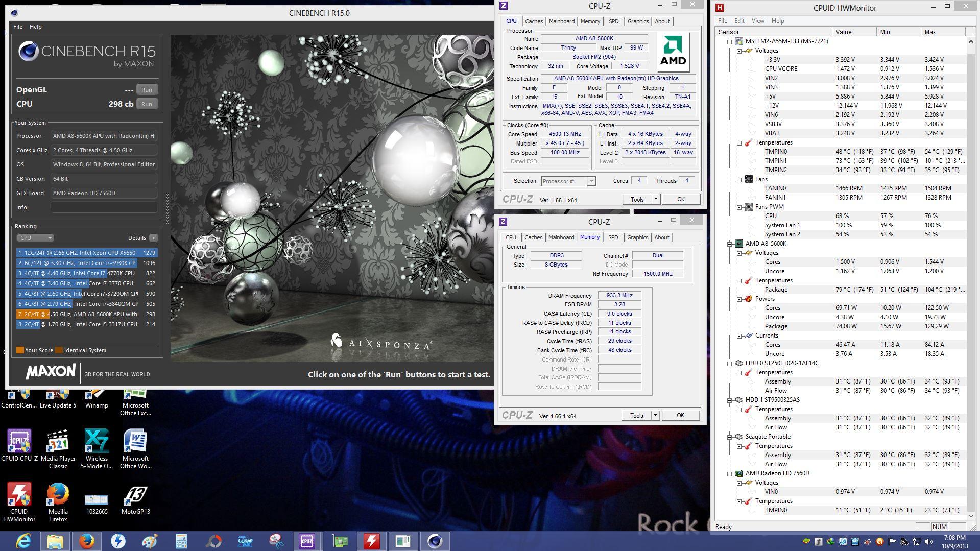Collapse the AMD A8-5600K node
This screenshot has width=980, height=551.
[729, 244]
